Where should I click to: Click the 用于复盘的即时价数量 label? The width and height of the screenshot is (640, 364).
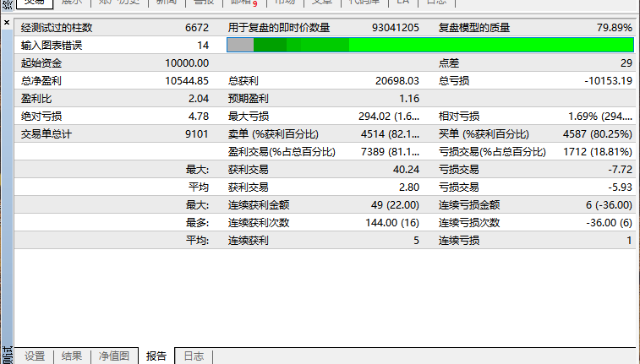click(x=279, y=28)
